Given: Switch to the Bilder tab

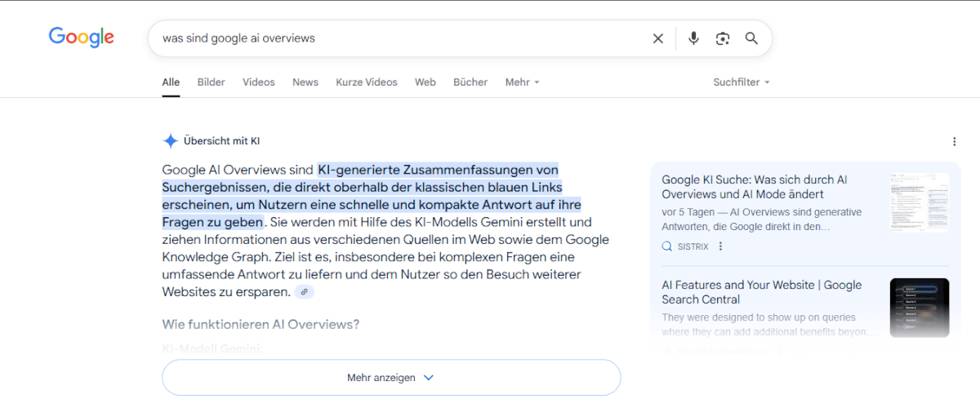Looking at the screenshot, I should pyautogui.click(x=211, y=82).
